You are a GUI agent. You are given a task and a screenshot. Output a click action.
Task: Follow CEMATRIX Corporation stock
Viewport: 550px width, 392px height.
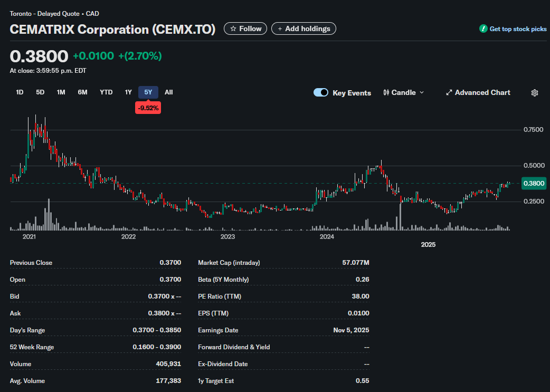pos(245,28)
